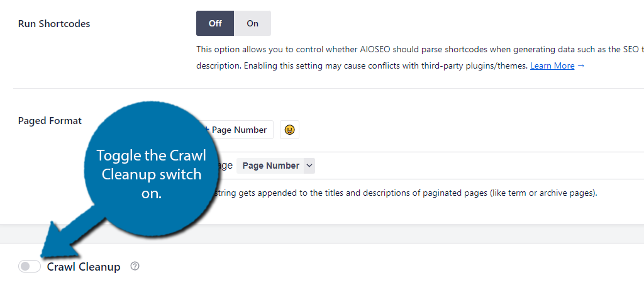Click the Paged Format setting label

[x=50, y=121]
